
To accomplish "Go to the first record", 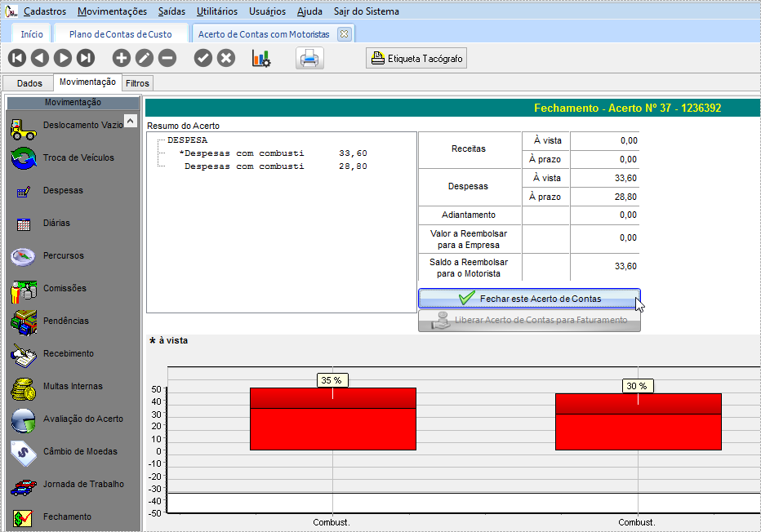I will [17, 58].
